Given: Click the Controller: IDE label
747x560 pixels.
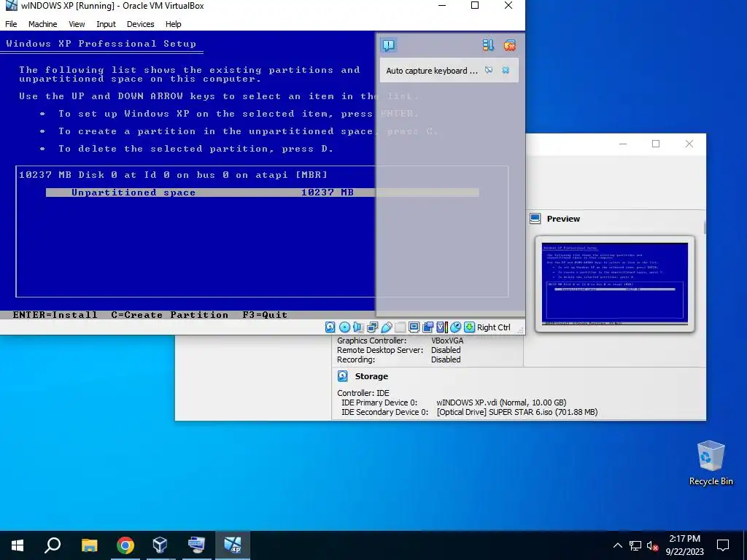Looking at the screenshot, I should pyautogui.click(x=363, y=393).
